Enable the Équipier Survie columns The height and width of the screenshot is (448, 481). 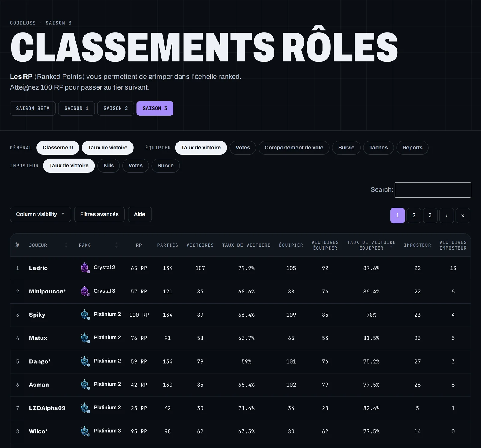(346, 148)
